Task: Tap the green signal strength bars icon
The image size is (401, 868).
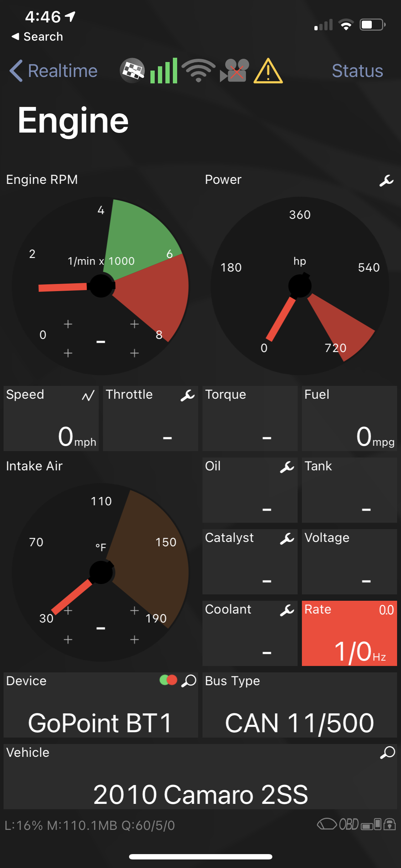Action: tap(164, 71)
